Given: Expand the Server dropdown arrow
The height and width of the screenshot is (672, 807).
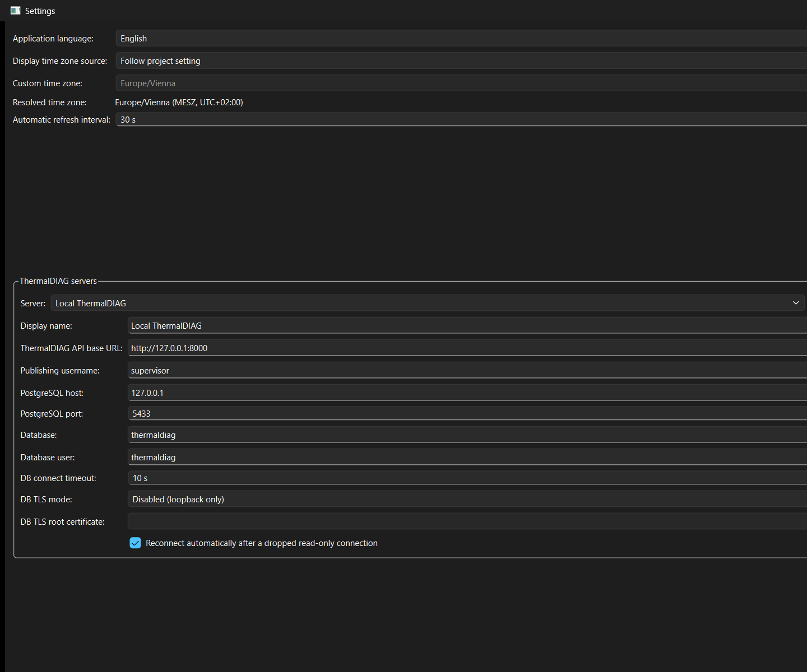Looking at the screenshot, I should tap(796, 303).
